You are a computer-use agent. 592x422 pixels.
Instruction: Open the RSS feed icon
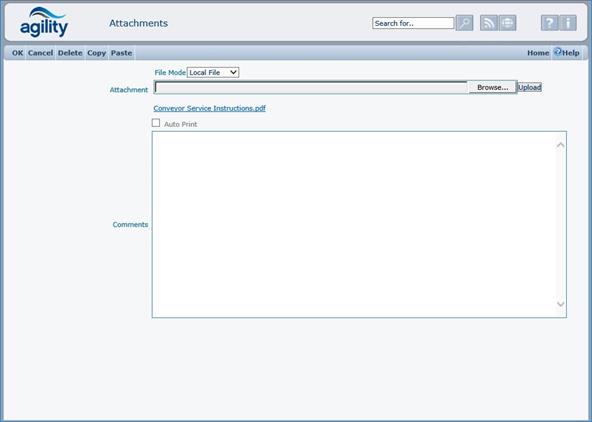pyautogui.click(x=489, y=23)
